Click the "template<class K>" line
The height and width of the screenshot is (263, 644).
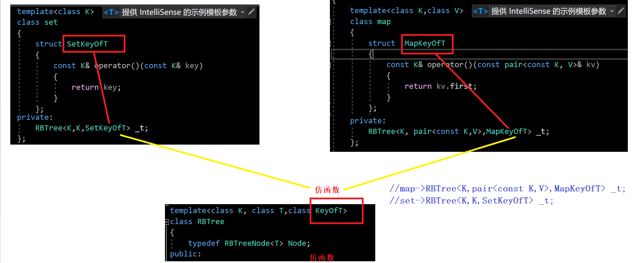pyautogui.click(x=56, y=12)
